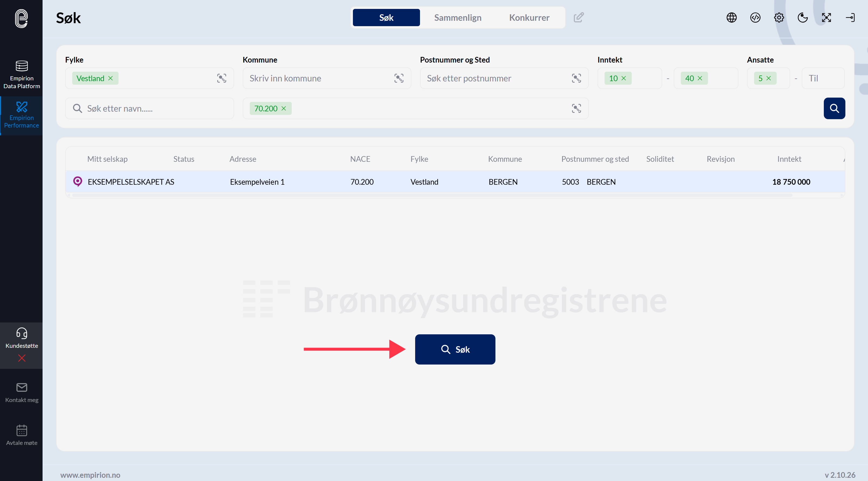Open Kundestøtte support panel

pyautogui.click(x=22, y=338)
